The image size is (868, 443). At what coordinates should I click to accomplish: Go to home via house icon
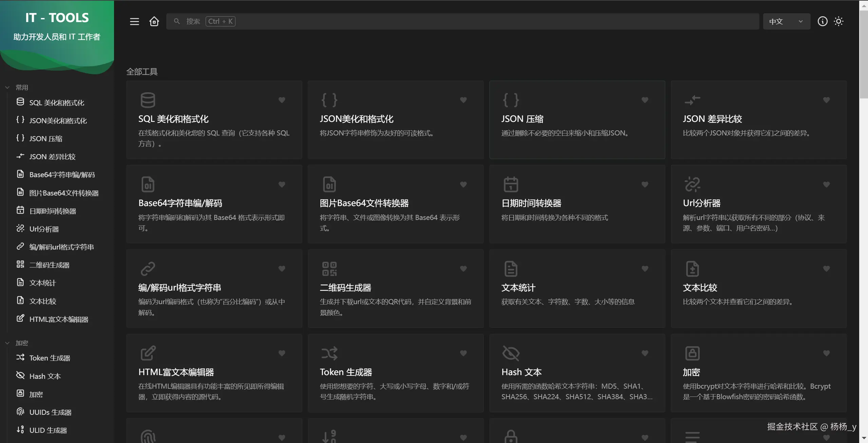point(154,21)
